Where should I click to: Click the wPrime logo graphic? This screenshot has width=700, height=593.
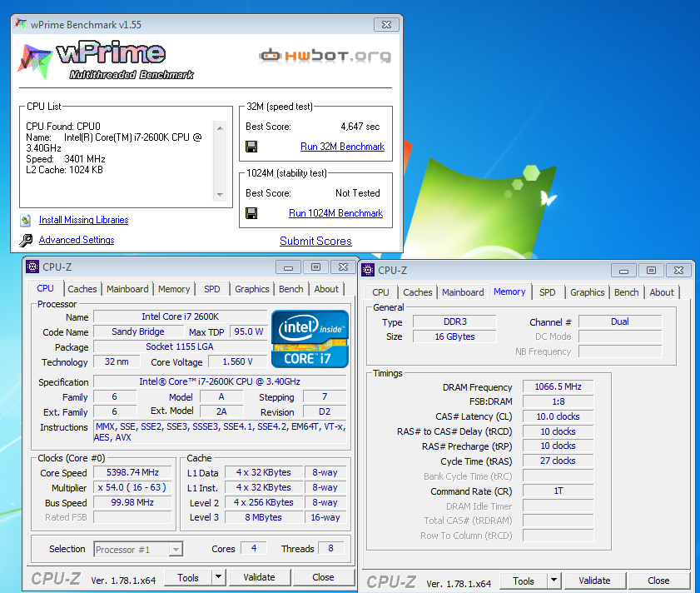tap(107, 62)
